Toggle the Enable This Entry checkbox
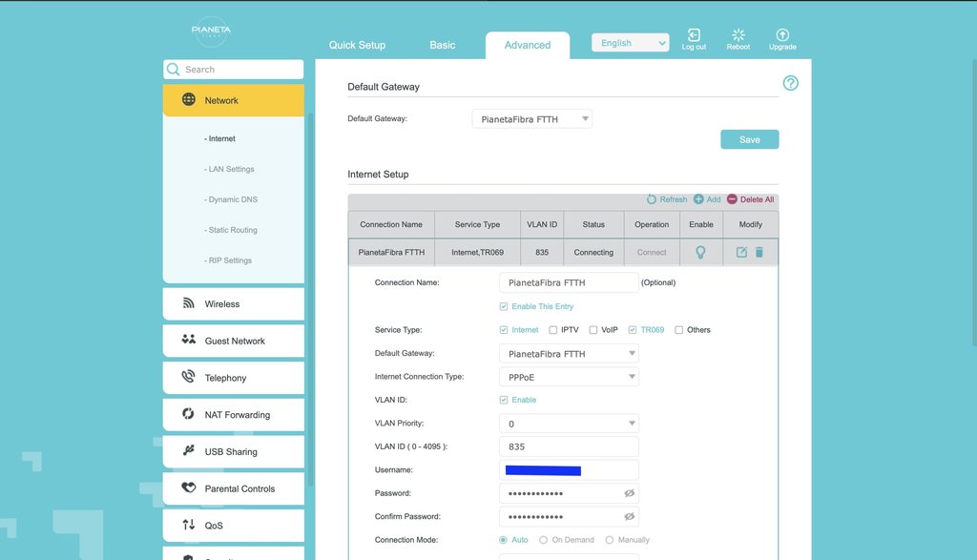The image size is (977, 560). pos(504,306)
